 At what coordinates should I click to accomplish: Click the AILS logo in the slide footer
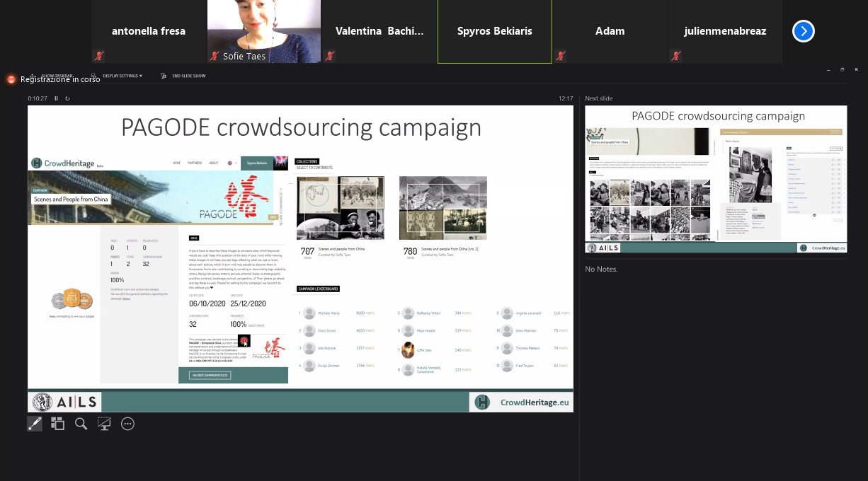point(64,402)
